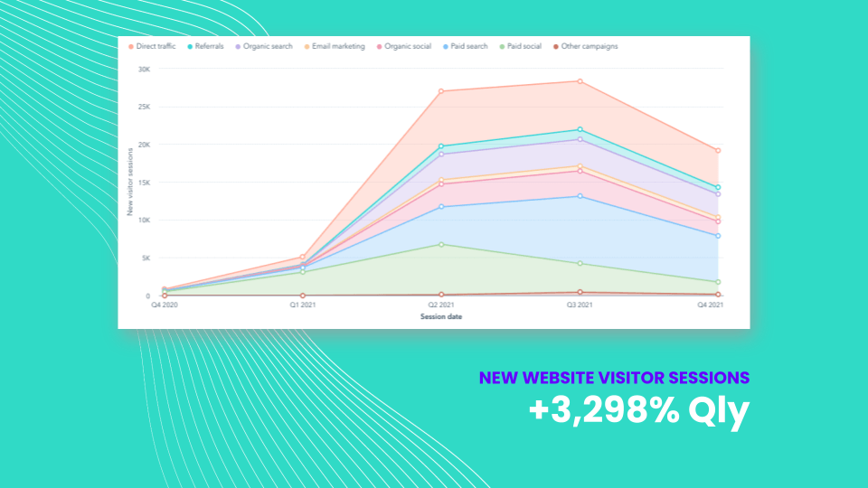Click Direct traffic data point at Q3 2021 peak

tap(580, 81)
